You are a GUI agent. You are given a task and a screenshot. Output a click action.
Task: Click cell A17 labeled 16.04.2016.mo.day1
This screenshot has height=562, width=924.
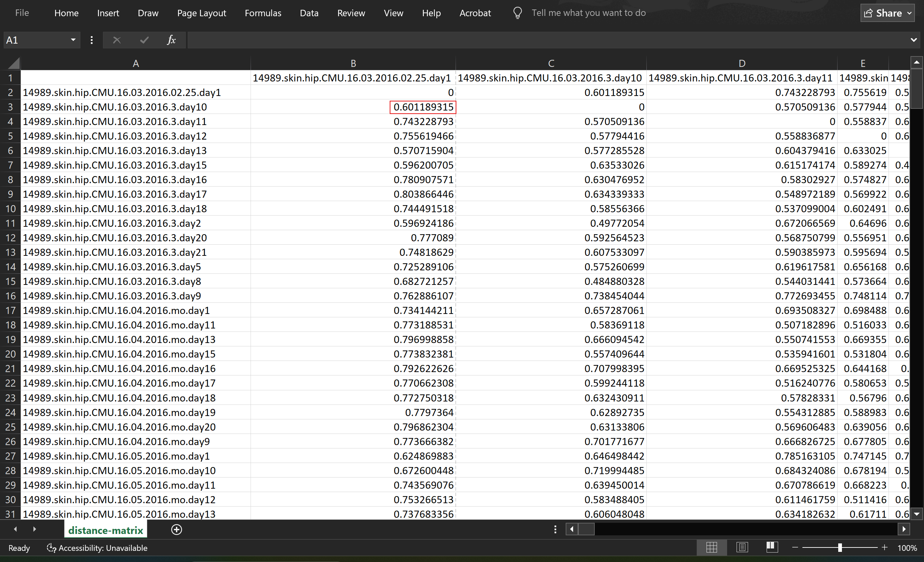(x=136, y=311)
